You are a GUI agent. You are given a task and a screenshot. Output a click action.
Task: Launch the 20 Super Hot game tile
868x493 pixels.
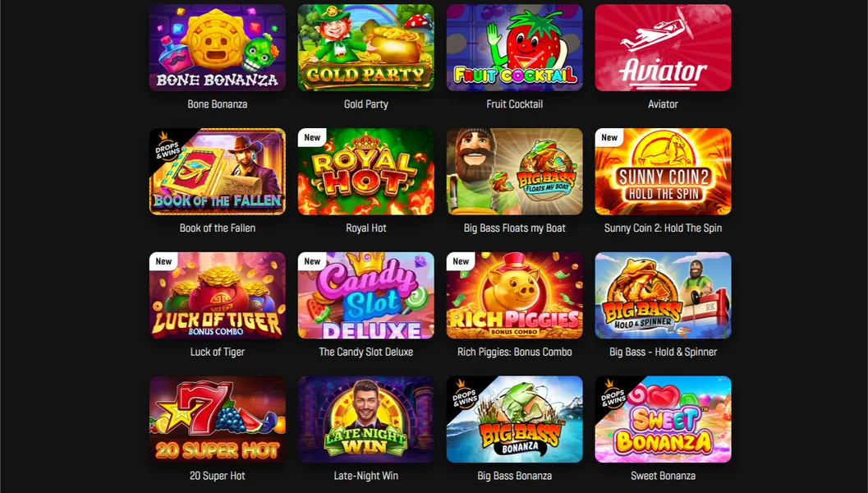tap(218, 419)
